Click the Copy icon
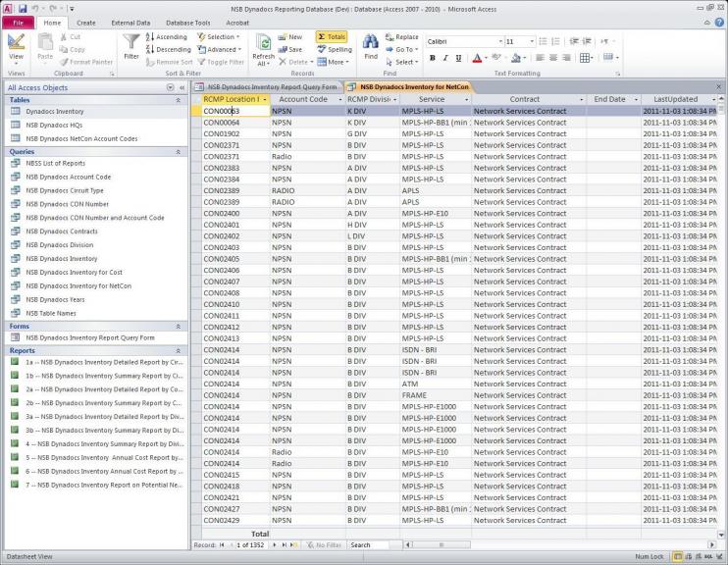The width and height of the screenshot is (728, 565). [x=64, y=49]
